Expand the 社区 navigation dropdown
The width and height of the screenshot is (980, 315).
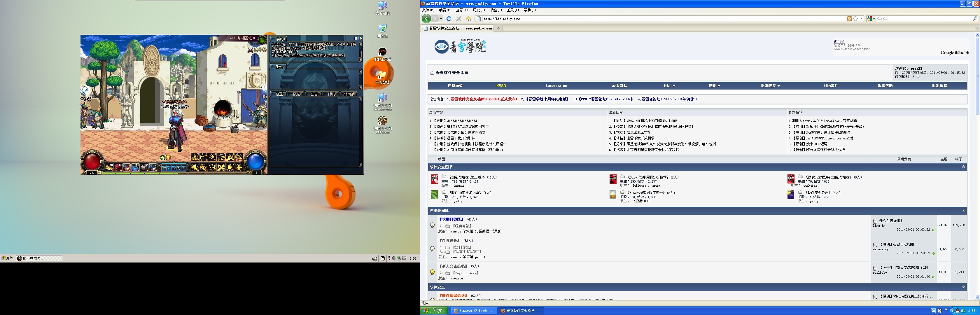(x=669, y=85)
